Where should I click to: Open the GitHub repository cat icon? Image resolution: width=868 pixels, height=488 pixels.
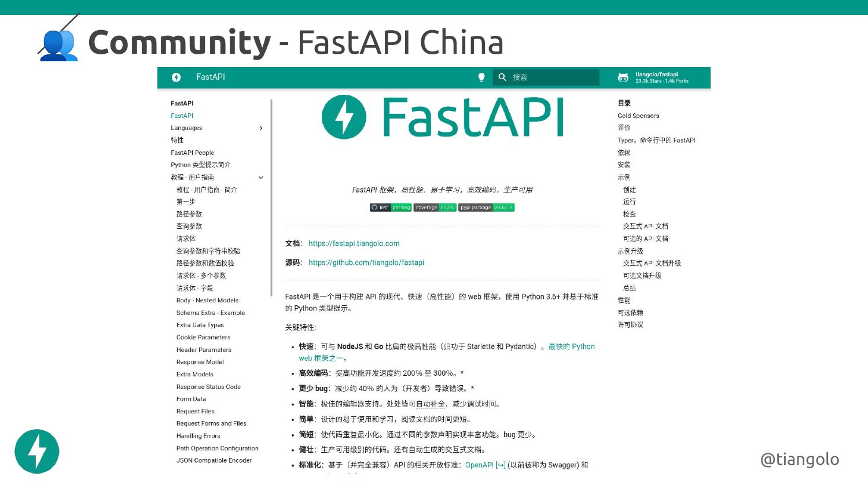point(623,77)
